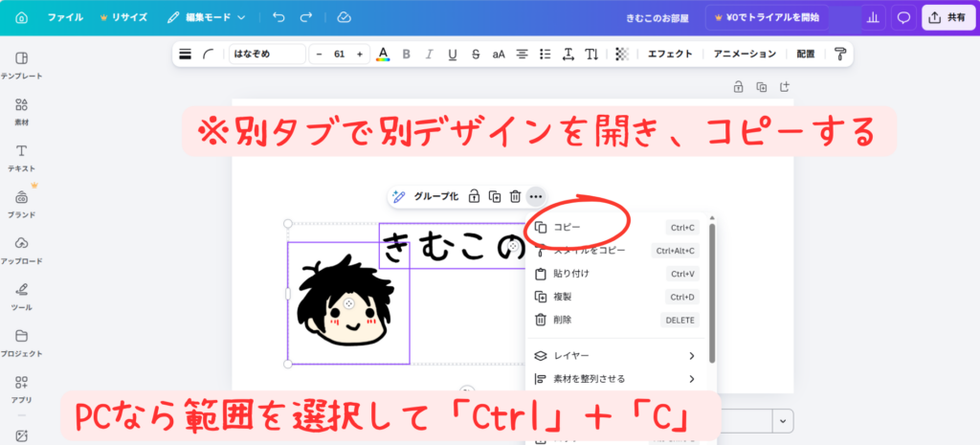Undo the last action

pos(278,17)
